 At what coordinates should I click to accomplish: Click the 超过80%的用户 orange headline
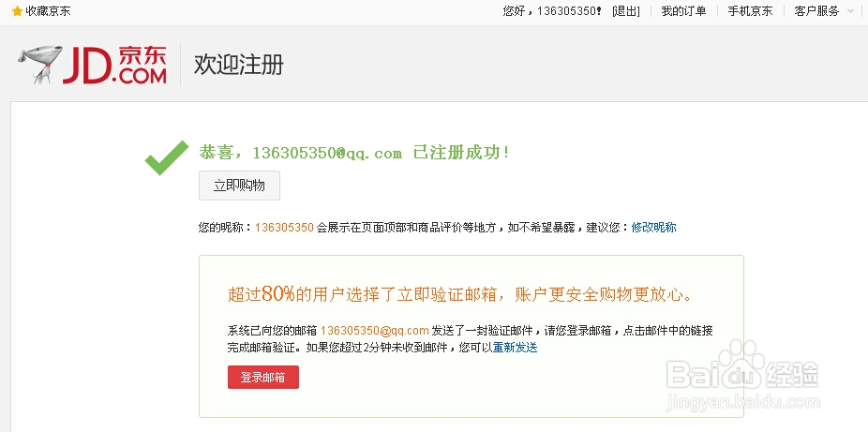click(x=460, y=294)
